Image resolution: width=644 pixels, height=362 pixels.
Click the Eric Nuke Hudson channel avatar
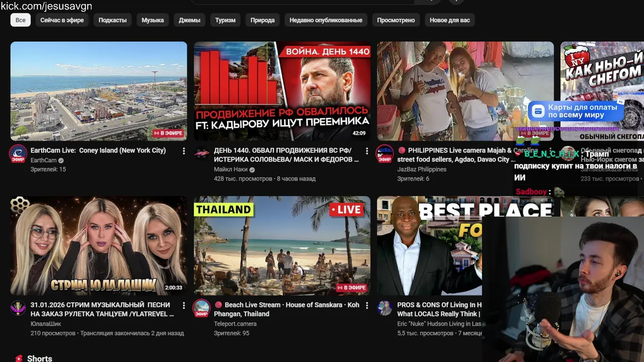[385, 308]
